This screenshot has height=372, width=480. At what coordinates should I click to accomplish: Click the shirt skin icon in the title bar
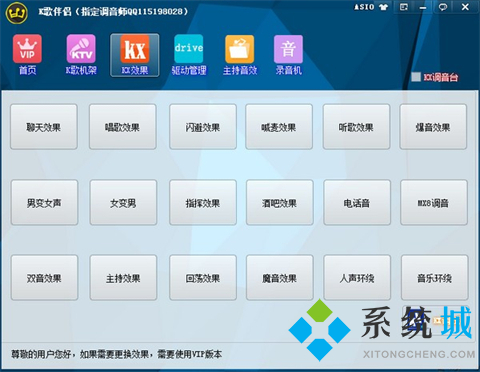[383, 7]
